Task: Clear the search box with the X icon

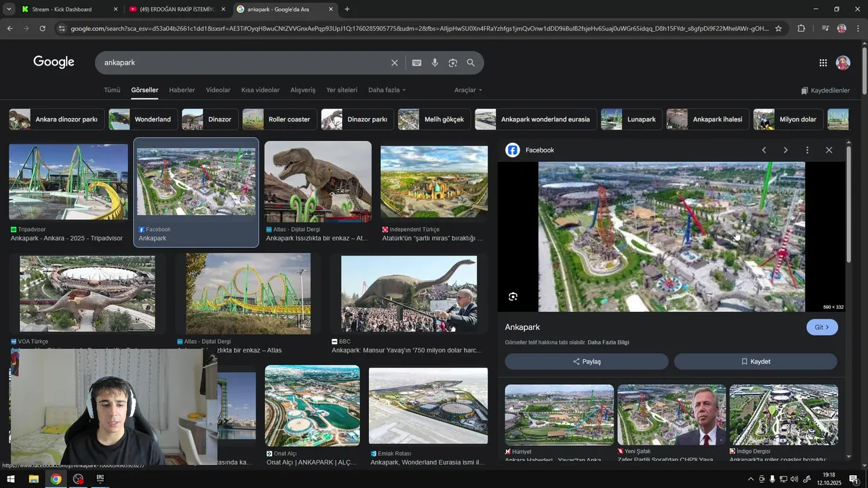Action: coord(395,62)
